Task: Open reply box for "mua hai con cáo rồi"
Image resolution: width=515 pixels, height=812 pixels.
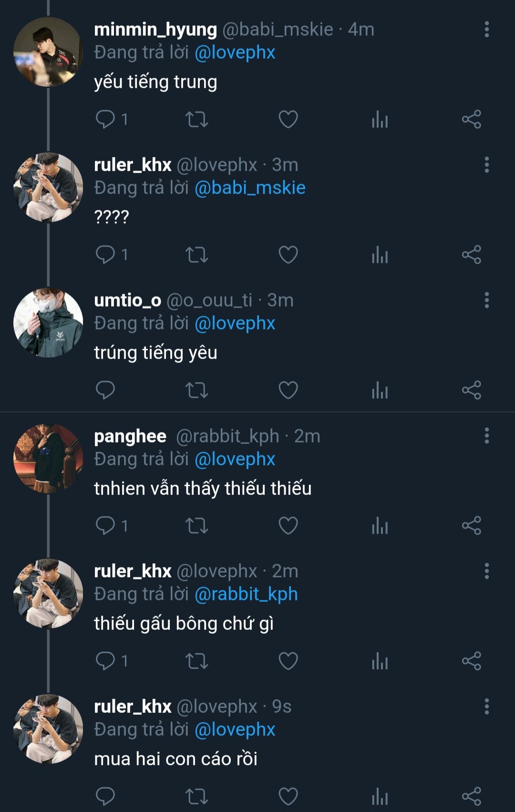Action: pos(105,795)
